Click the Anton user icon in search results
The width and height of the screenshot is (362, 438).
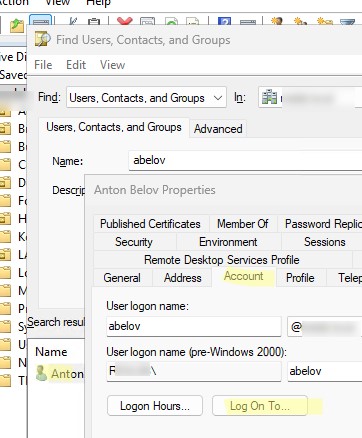point(41,373)
